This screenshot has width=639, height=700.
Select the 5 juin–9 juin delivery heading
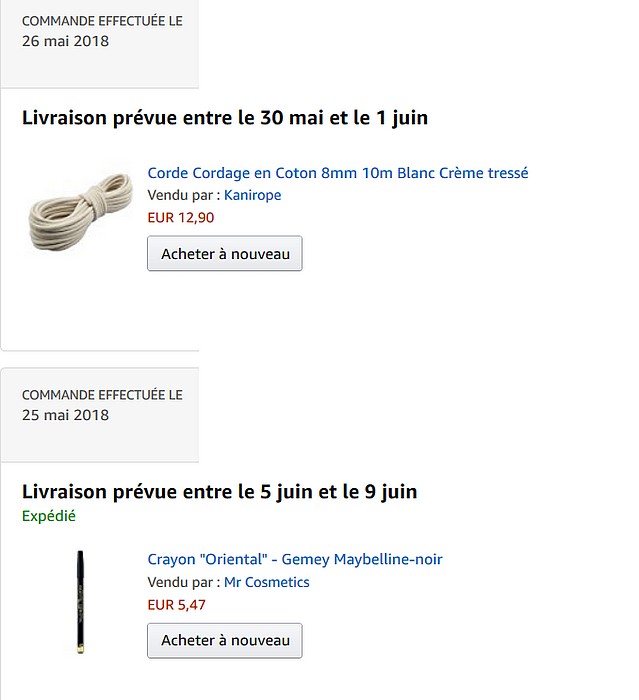220,492
